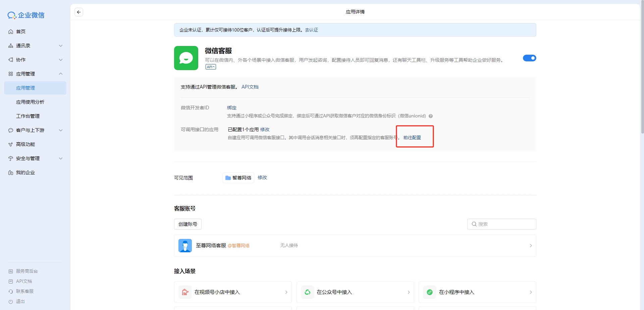Toggle the 微信客服 enable switch
Viewport: 644px width, 310px height.
[x=529, y=58]
